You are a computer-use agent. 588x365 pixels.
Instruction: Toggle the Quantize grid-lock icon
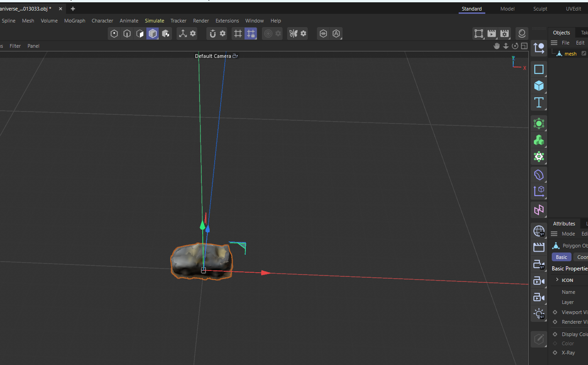251,33
